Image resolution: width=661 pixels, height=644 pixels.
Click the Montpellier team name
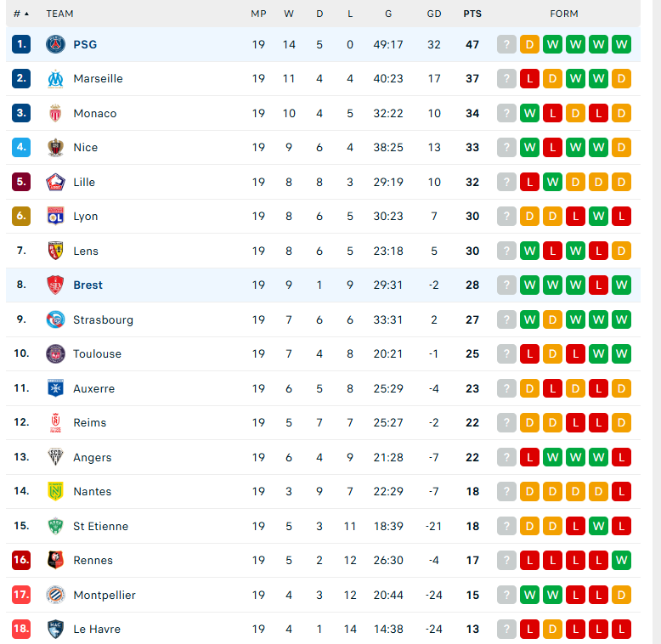click(x=105, y=595)
